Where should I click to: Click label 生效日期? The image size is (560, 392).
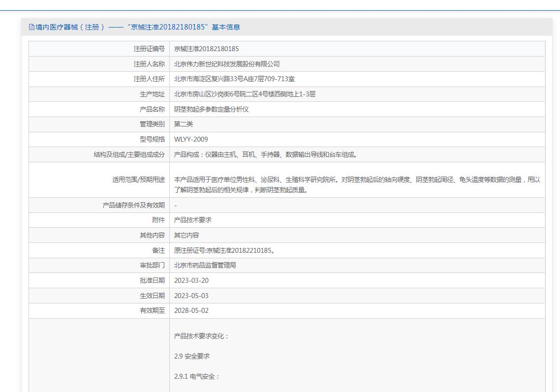[x=152, y=296]
